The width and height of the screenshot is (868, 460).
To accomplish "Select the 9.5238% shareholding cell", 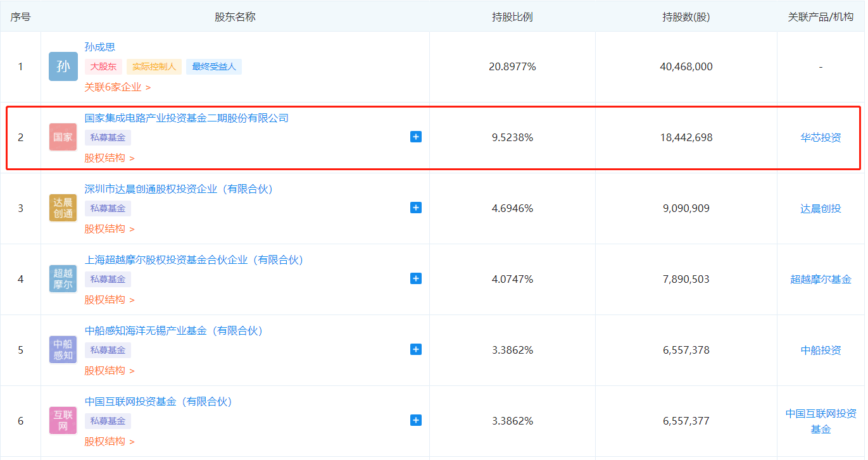I will coord(512,137).
